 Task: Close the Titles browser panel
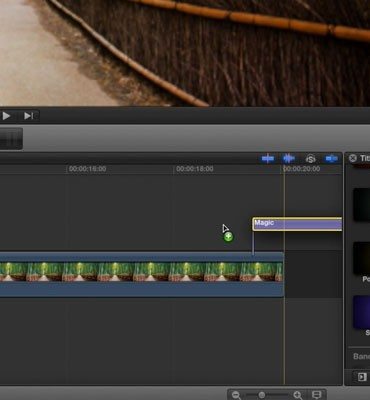pos(353,158)
